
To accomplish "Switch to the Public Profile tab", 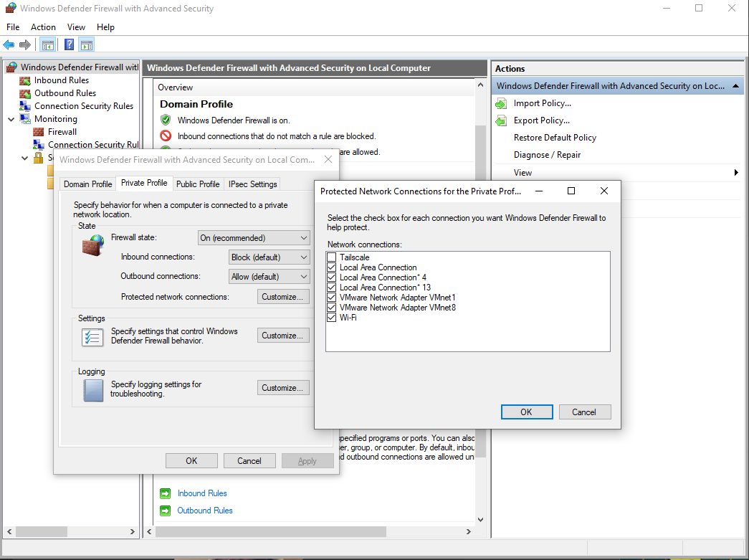I will [x=198, y=184].
